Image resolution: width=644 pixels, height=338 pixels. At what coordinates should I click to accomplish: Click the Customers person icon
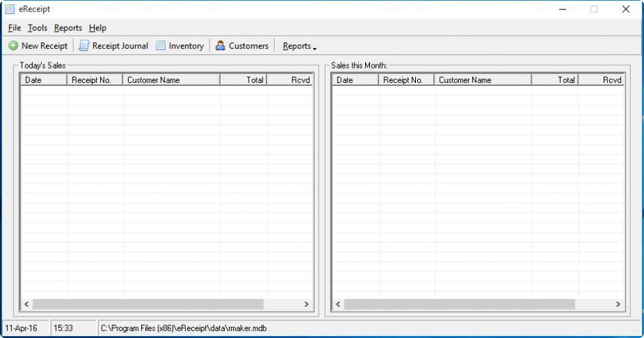pyautogui.click(x=221, y=46)
